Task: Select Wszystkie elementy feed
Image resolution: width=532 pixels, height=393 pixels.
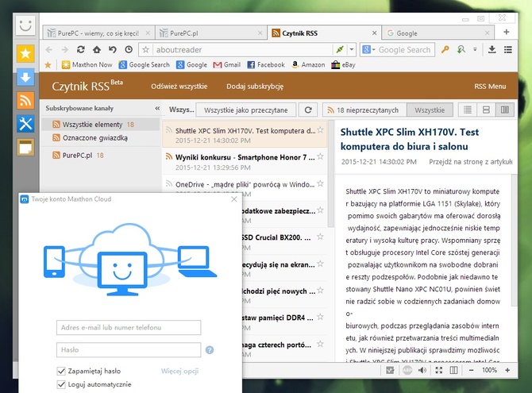Action: point(100,125)
